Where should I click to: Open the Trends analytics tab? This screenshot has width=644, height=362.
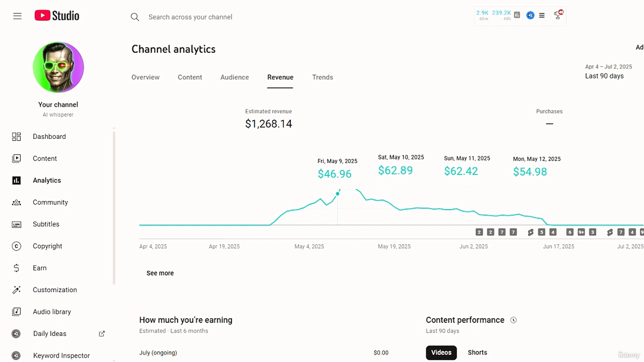[x=322, y=77]
